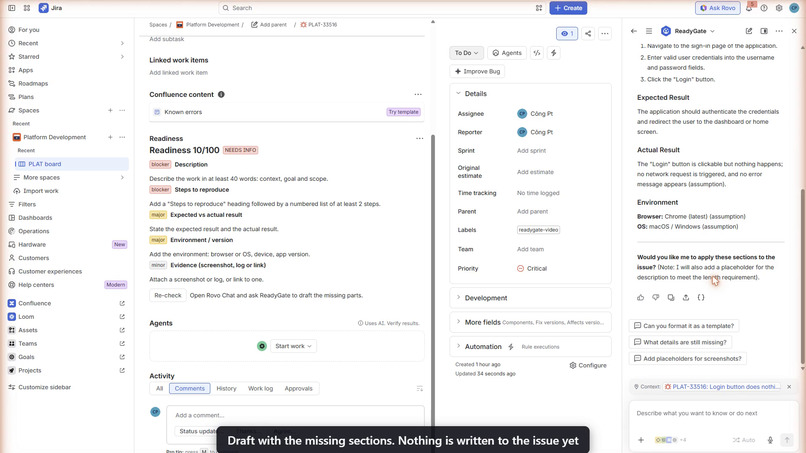Open the ReadyGate agent selector dropdown
The width and height of the screenshot is (806, 453).
coord(689,31)
